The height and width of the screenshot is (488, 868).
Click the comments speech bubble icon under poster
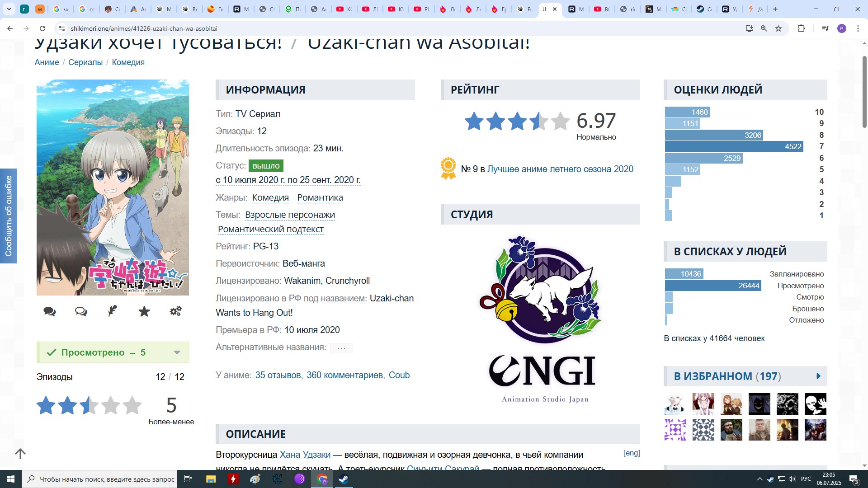[50, 311]
